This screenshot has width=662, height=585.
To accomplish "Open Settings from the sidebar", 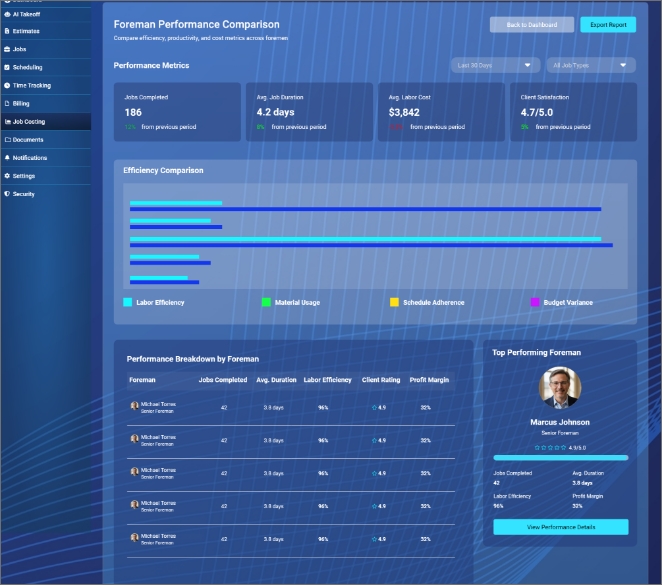I will [x=46, y=176].
